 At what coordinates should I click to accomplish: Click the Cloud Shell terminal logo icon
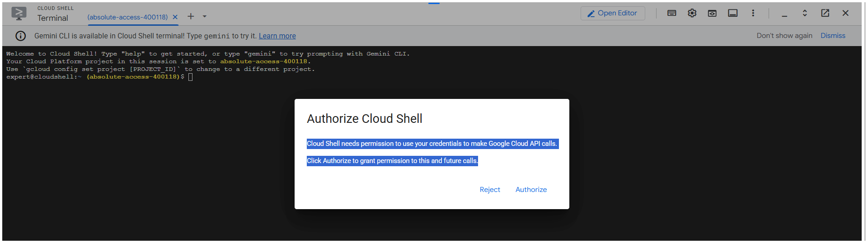point(19,13)
